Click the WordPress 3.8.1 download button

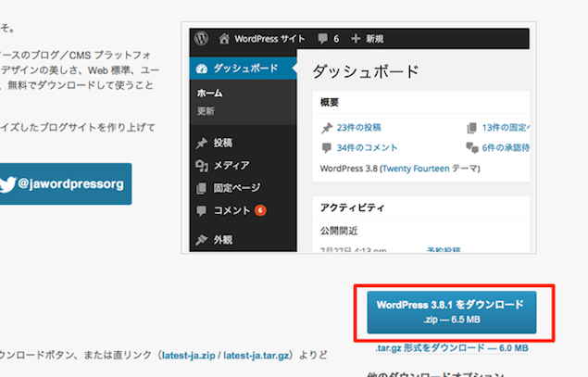(452, 312)
